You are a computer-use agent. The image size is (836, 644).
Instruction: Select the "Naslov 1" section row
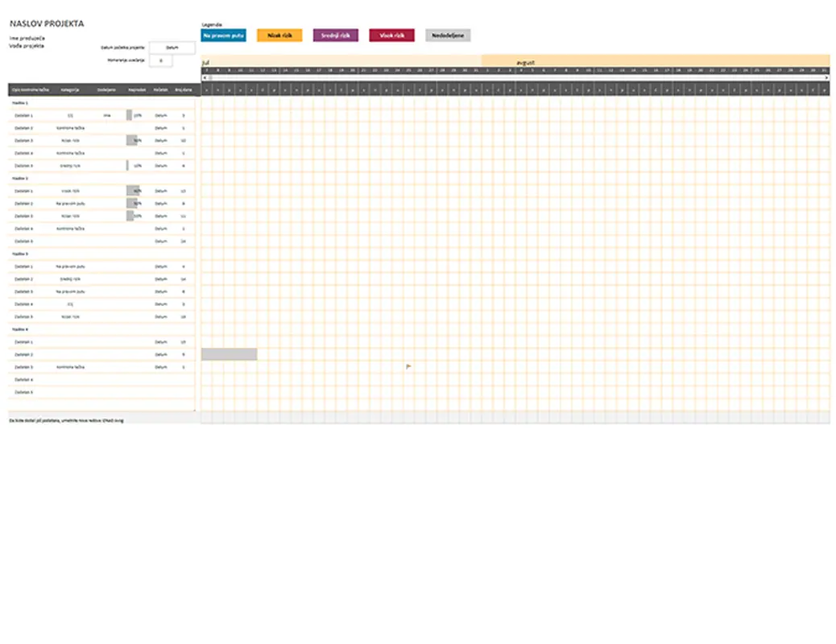point(21,103)
